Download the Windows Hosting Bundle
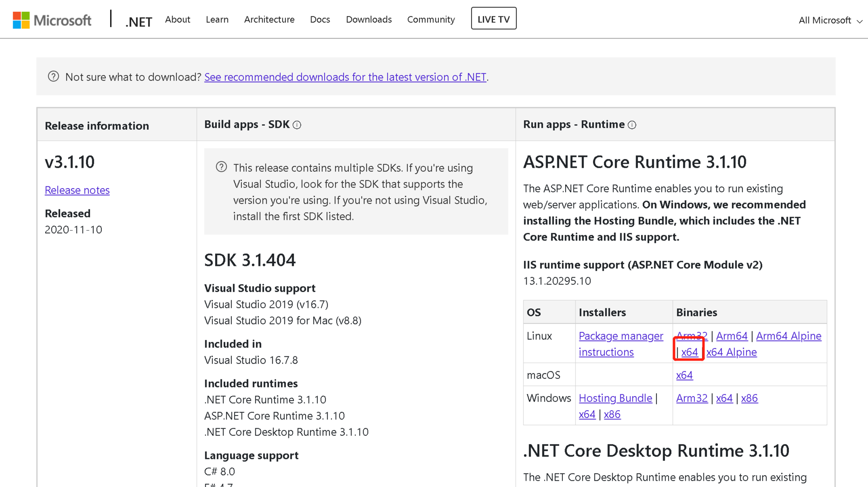The height and width of the screenshot is (487, 868). [615, 398]
